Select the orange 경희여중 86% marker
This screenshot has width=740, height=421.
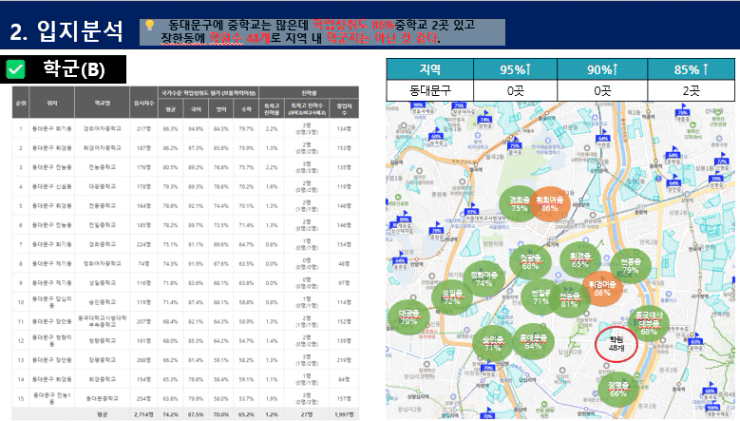click(549, 204)
